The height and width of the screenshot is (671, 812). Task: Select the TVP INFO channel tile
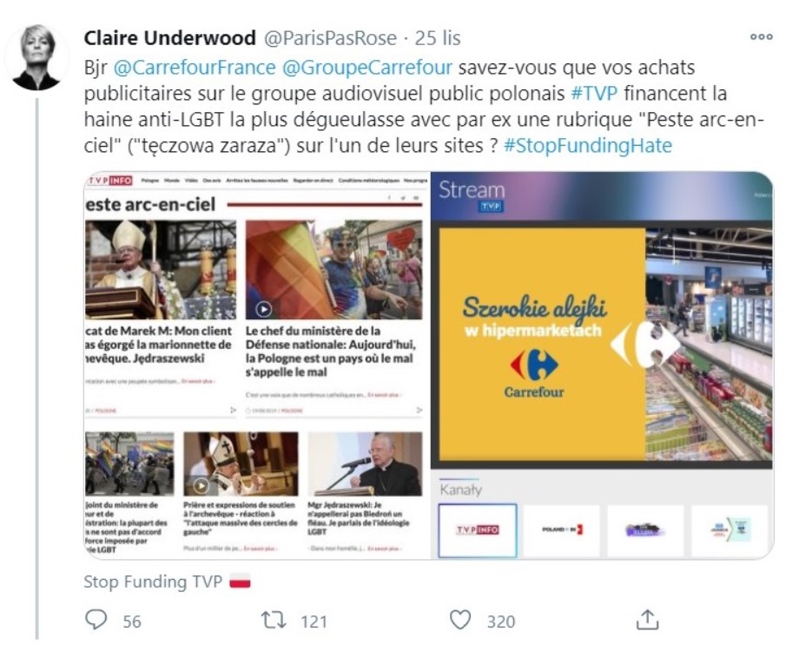coord(478,530)
